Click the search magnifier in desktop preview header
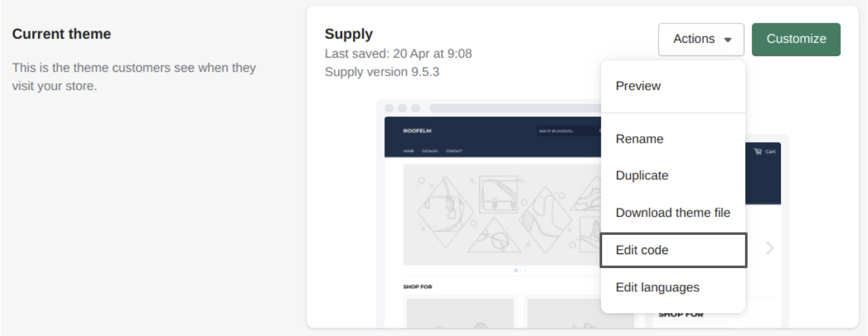Image resolution: width=868 pixels, height=336 pixels. coord(600,131)
